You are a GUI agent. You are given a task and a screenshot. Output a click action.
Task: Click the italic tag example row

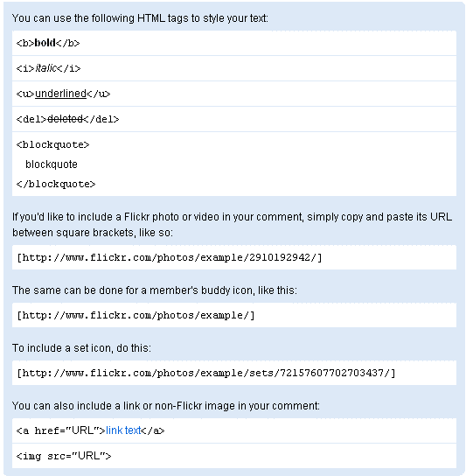234,68
